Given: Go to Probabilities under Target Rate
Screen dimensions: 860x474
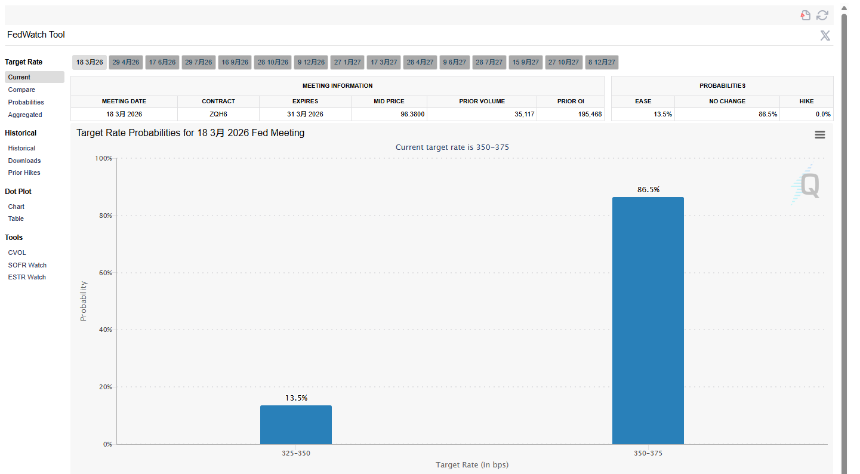Looking at the screenshot, I should pos(26,102).
